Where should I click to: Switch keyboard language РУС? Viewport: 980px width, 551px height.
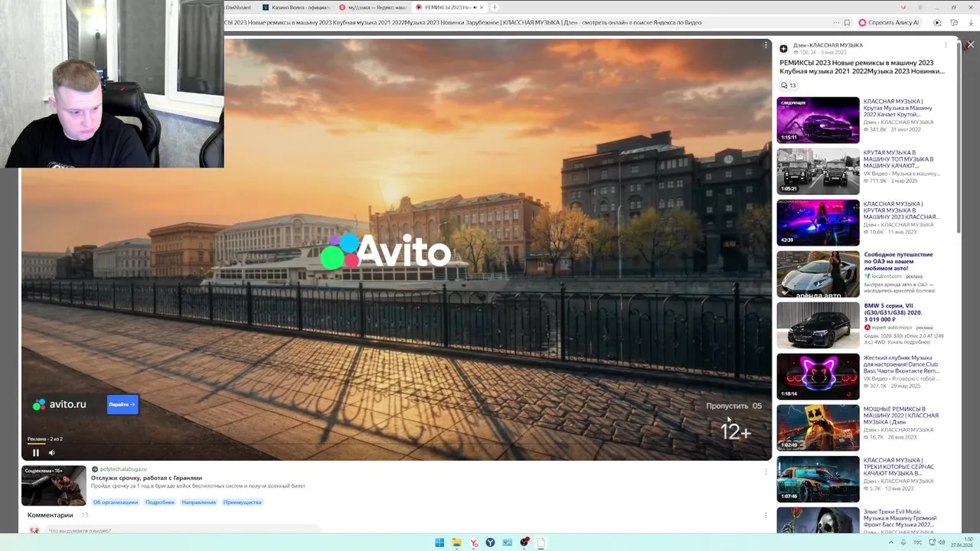coord(917,543)
